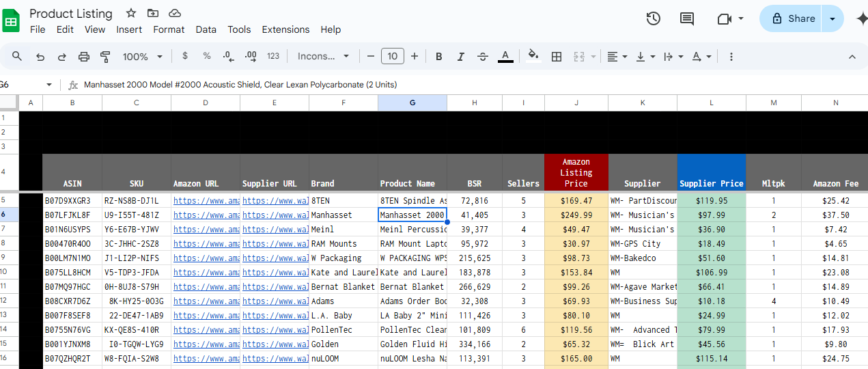Click the formula bar content

240,85
